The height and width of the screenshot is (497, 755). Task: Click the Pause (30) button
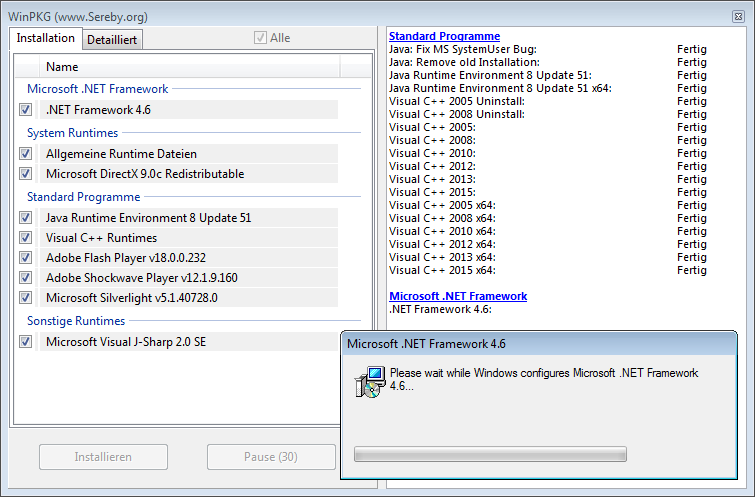(x=270, y=457)
